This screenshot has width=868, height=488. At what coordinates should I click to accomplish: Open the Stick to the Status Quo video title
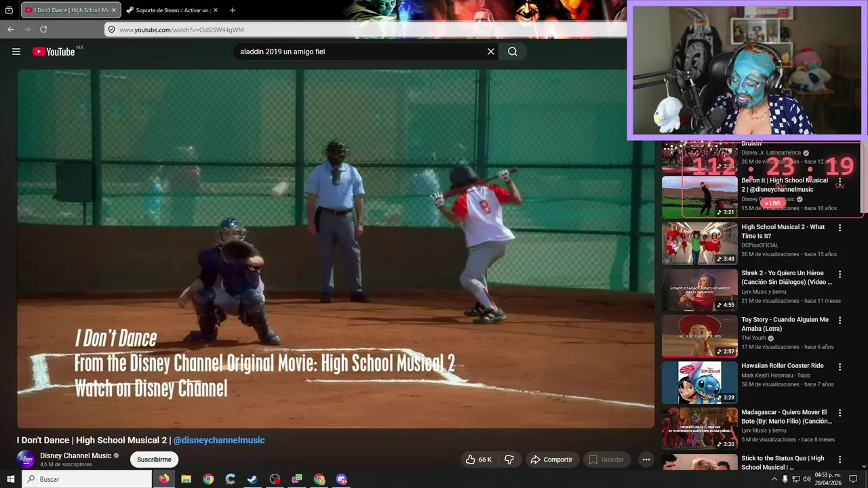click(783, 463)
